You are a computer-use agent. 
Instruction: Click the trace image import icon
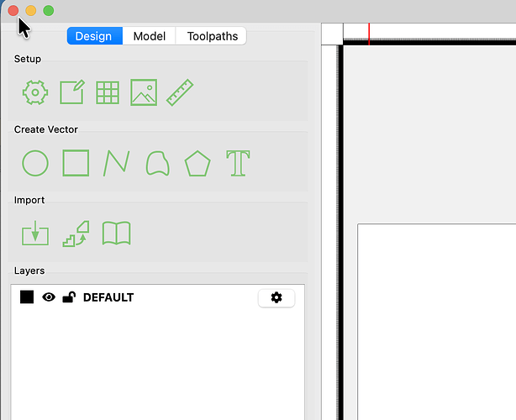(x=76, y=234)
